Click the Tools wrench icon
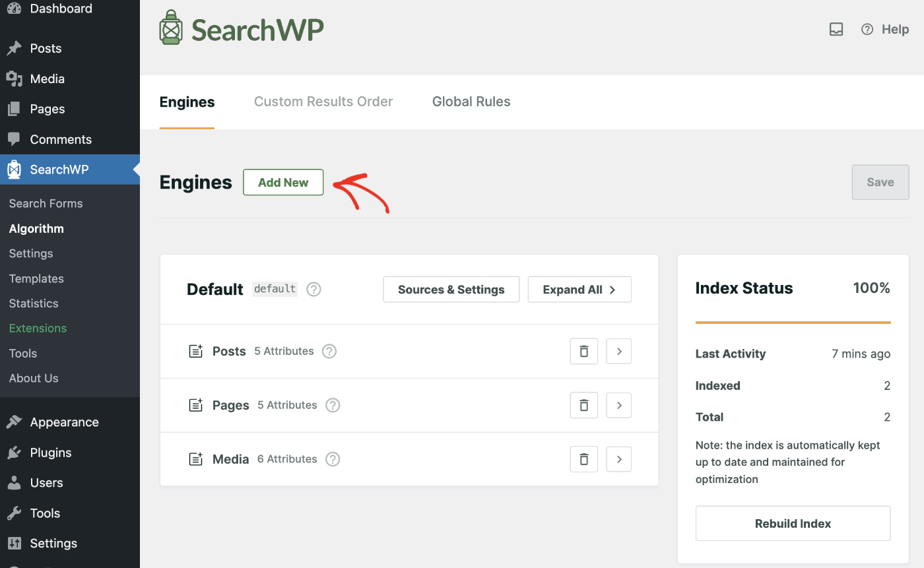Viewport: 924px width, 568px height. [14, 513]
